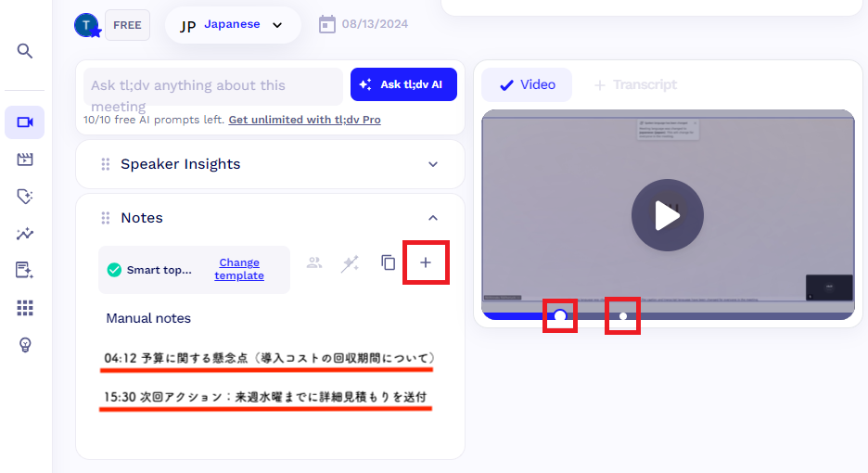Click the AI tag icon in sidebar
The height and width of the screenshot is (473, 868).
[x=25, y=197]
